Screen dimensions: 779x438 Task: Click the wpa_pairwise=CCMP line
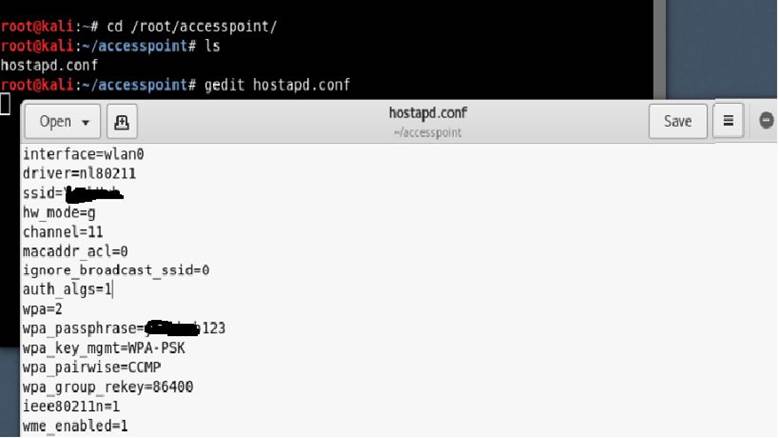pyautogui.click(x=92, y=367)
